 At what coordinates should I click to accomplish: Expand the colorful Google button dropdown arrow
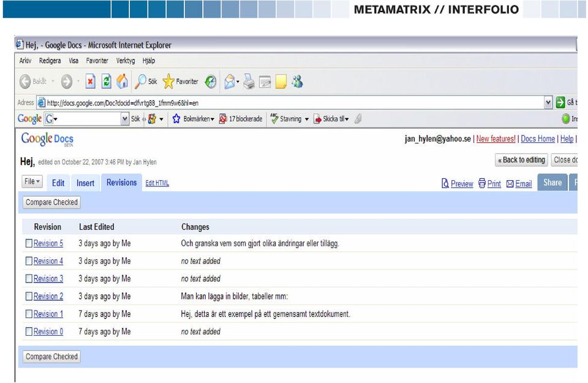(x=161, y=119)
